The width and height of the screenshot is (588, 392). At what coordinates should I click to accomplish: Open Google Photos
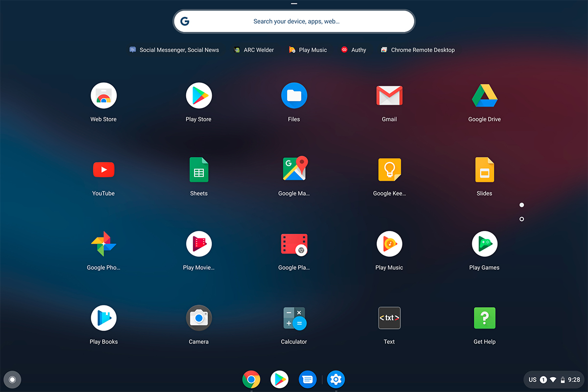point(103,244)
